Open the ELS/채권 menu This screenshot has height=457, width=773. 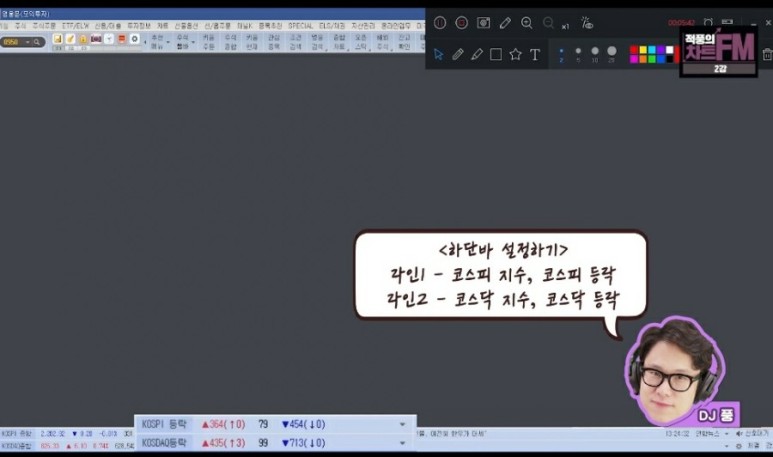tap(332, 26)
